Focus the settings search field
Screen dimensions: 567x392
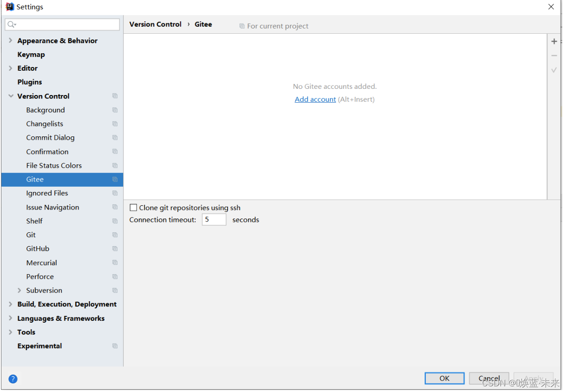(62, 24)
